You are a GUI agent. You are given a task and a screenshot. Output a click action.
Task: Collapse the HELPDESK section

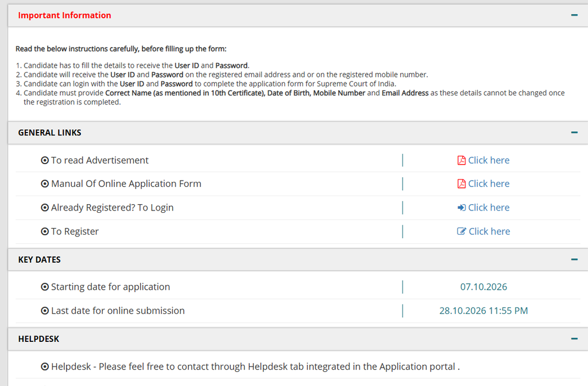click(x=574, y=339)
